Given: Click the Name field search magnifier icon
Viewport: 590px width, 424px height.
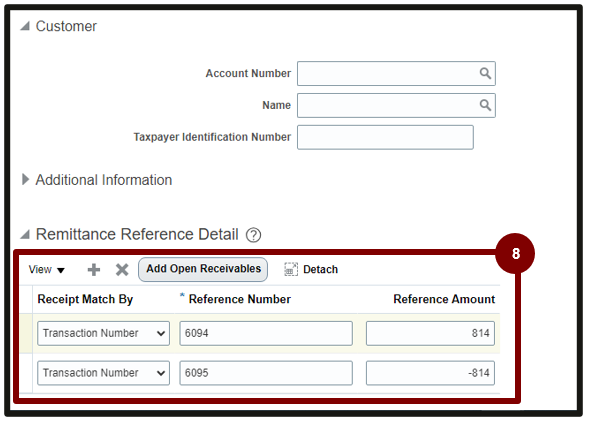Looking at the screenshot, I should [485, 105].
